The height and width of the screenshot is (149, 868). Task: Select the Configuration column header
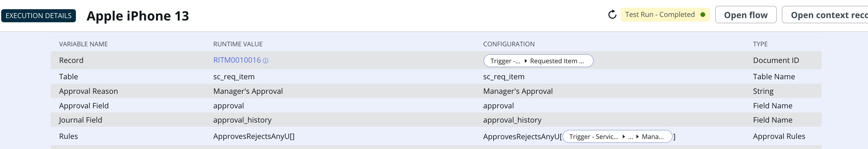coord(509,44)
